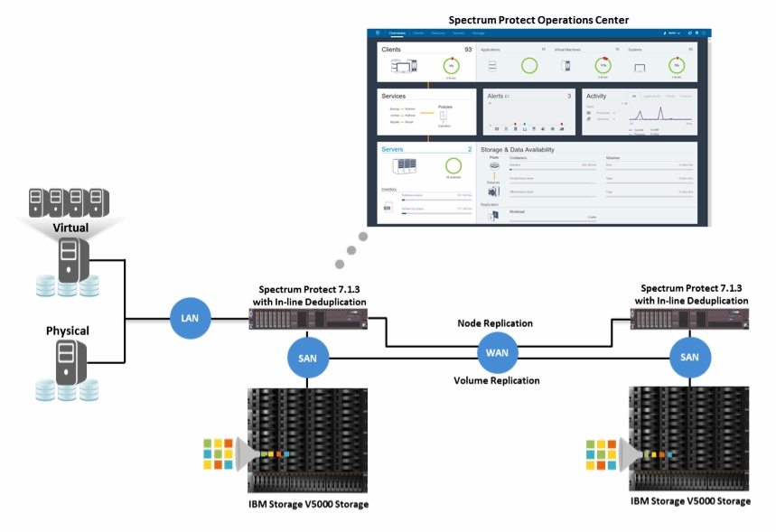Click the Systems status ring gauge

pos(677,65)
